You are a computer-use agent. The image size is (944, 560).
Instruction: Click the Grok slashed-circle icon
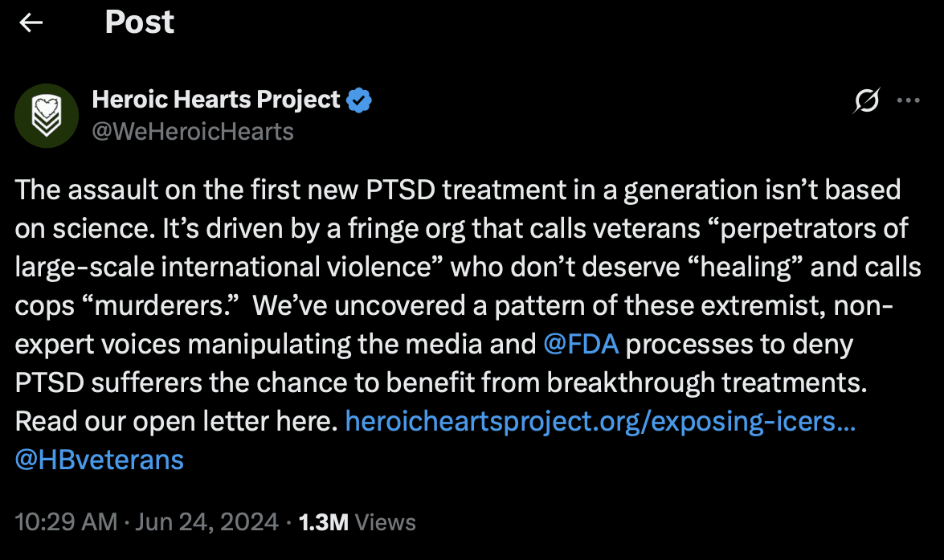point(867,100)
